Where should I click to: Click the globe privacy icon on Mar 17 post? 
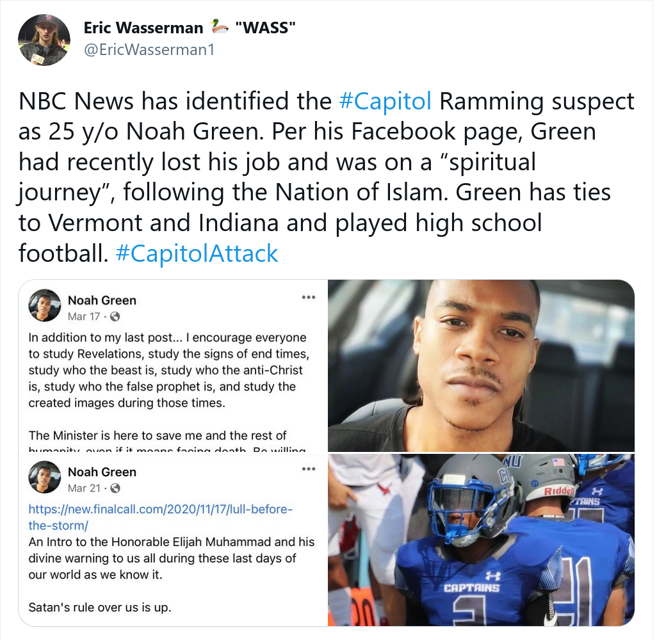(115, 317)
